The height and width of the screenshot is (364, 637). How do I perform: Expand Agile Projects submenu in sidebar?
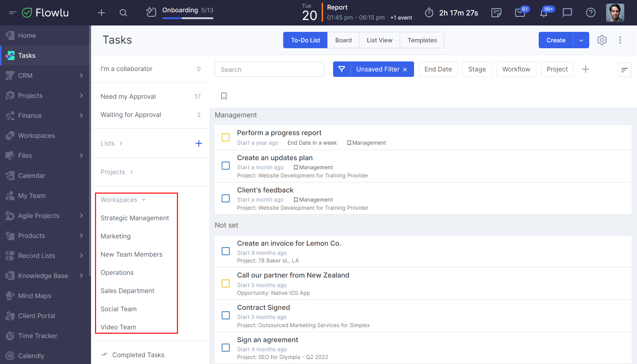point(81,216)
